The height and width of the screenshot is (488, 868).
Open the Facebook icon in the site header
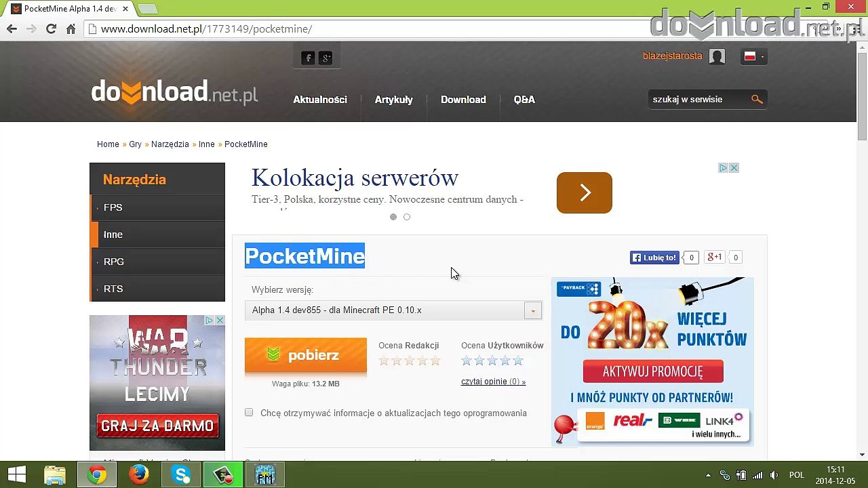[308, 58]
